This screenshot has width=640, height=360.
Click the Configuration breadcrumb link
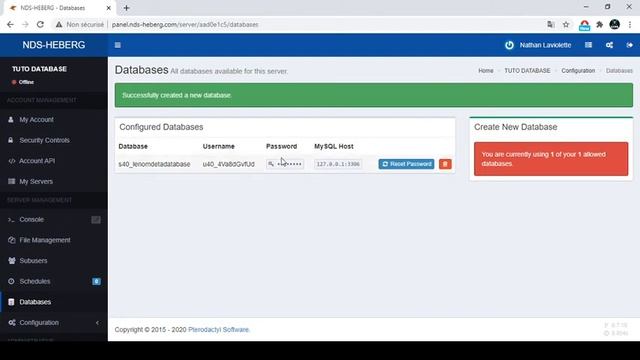click(578, 71)
